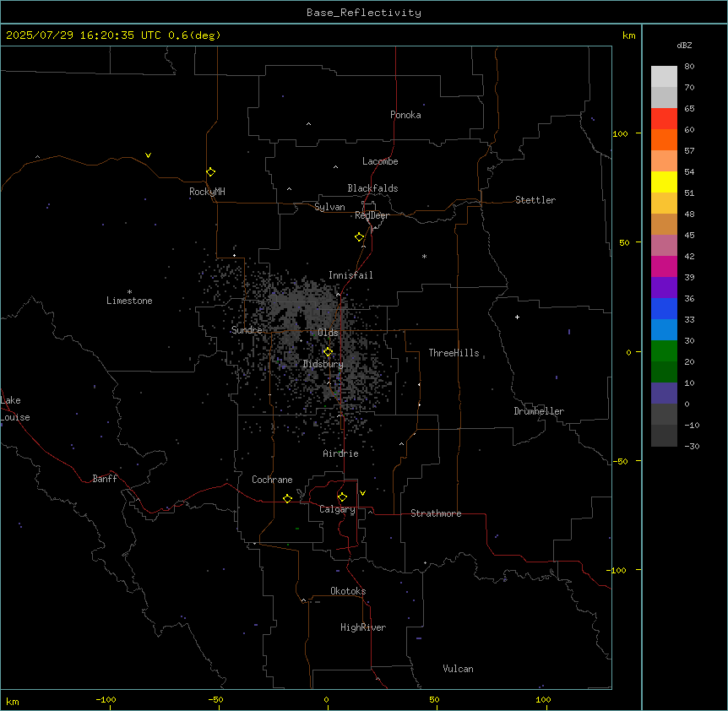Pick the bright green swatch below 30 dBZ
728x711 pixels.
pos(664,351)
